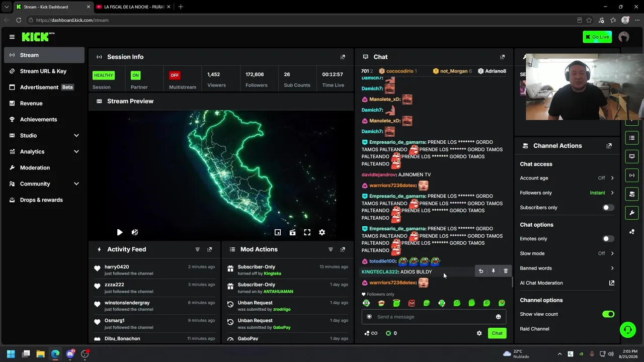Open user Kingteka in Mod Actions
Screen dimensions: 644x362
tap(272, 274)
